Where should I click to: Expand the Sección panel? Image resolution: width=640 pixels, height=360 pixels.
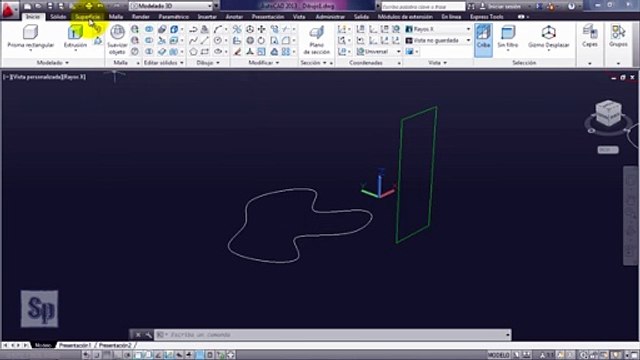[313, 63]
